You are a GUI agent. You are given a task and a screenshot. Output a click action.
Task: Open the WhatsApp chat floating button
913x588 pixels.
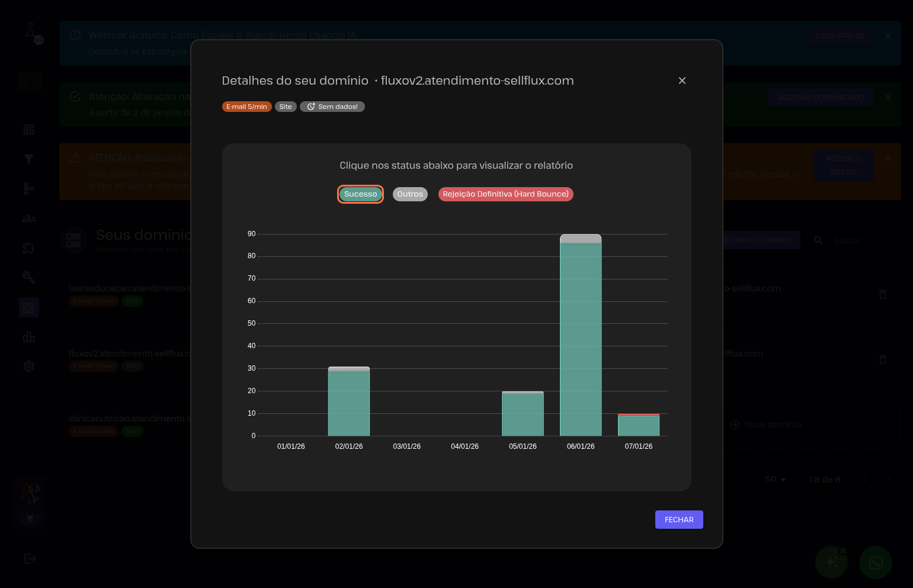(875, 562)
